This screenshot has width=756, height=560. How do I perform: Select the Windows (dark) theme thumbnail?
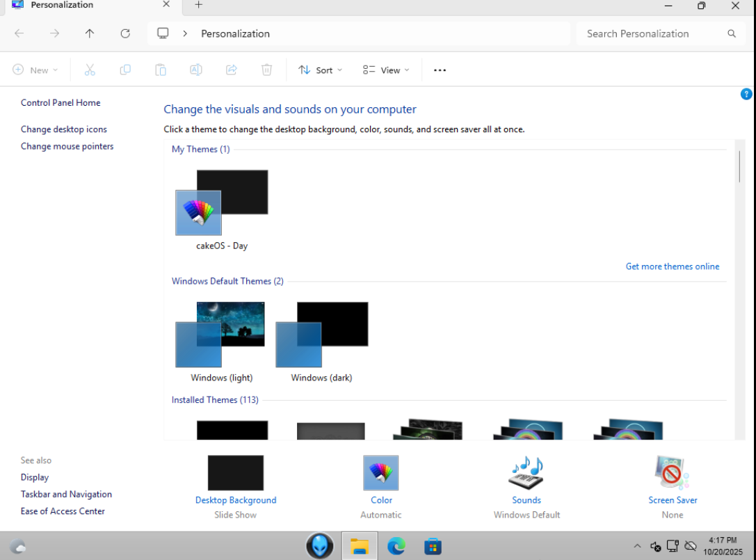322,335
